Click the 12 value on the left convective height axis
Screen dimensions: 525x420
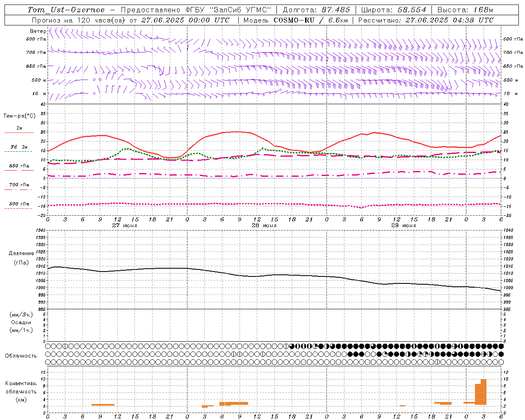[43, 372]
